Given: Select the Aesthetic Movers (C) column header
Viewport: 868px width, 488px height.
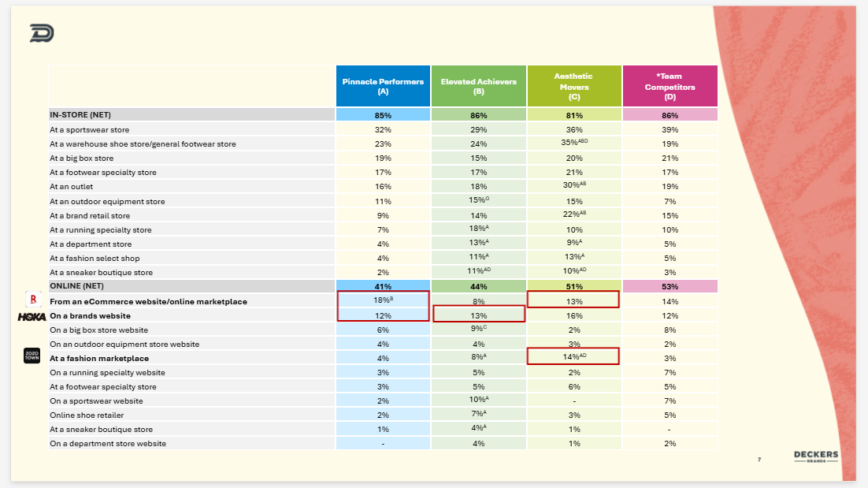Looking at the screenshot, I should [573, 86].
